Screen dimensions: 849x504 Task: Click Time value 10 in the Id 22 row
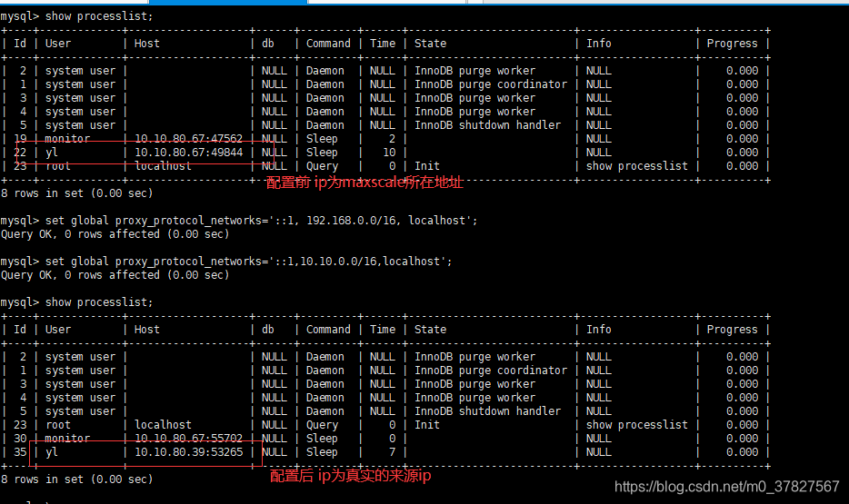click(x=389, y=153)
